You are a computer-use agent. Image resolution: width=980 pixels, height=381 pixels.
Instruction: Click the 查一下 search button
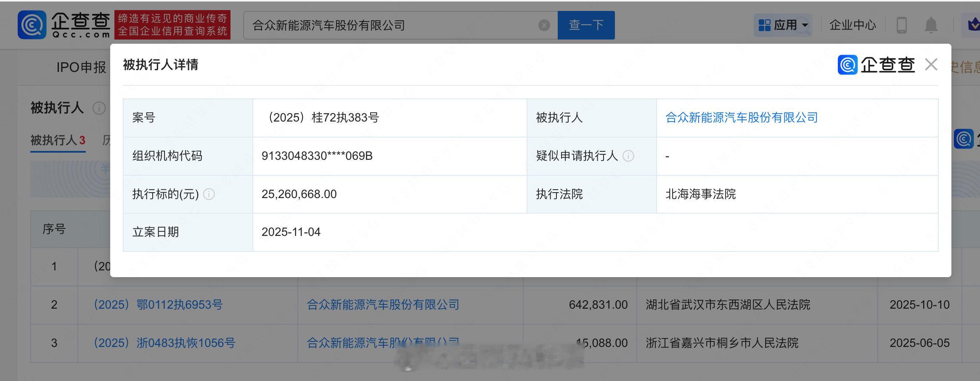point(586,25)
